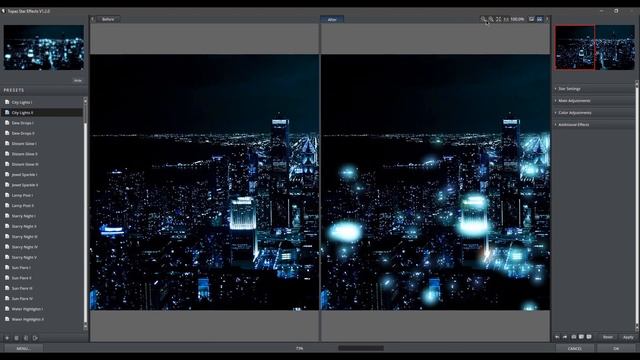Viewport: 640px width, 360px height.
Task: Collapse right panel with arrow near view icons
Action: point(547,19)
